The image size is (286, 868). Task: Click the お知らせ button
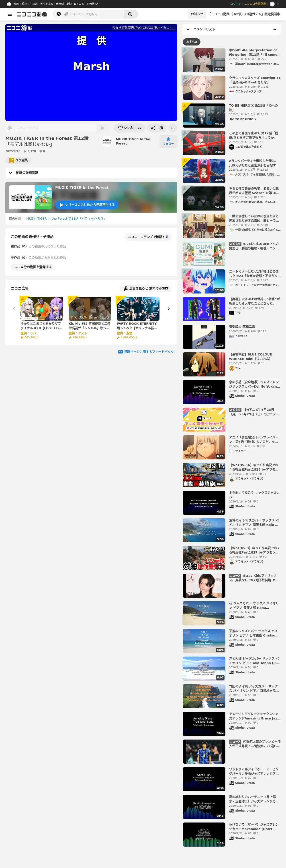click(197, 14)
